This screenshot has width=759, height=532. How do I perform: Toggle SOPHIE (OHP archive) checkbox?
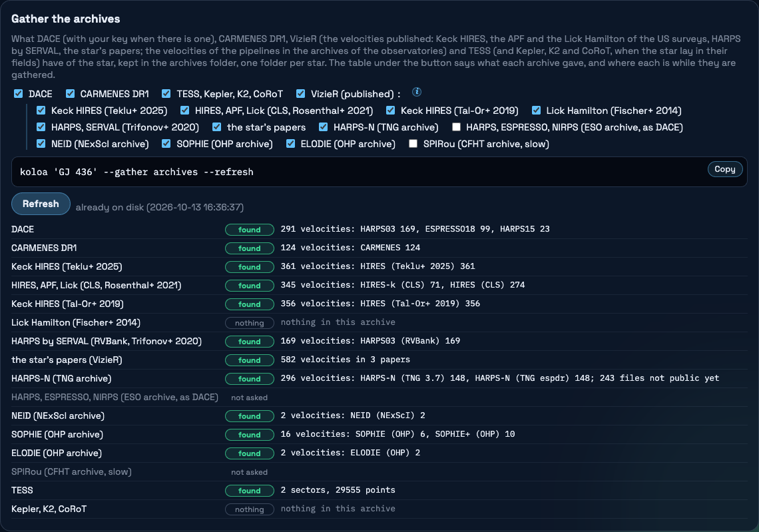pos(166,144)
